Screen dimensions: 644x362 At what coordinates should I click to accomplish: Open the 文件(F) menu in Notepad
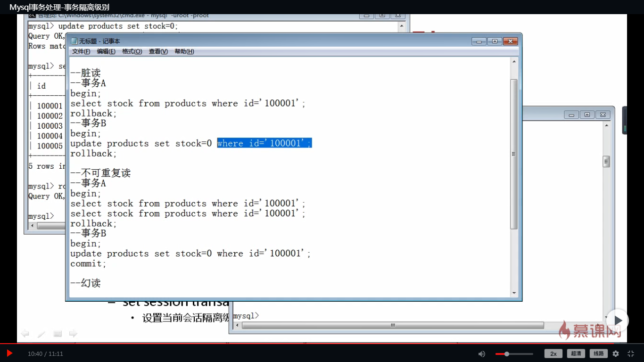click(81, 51)
